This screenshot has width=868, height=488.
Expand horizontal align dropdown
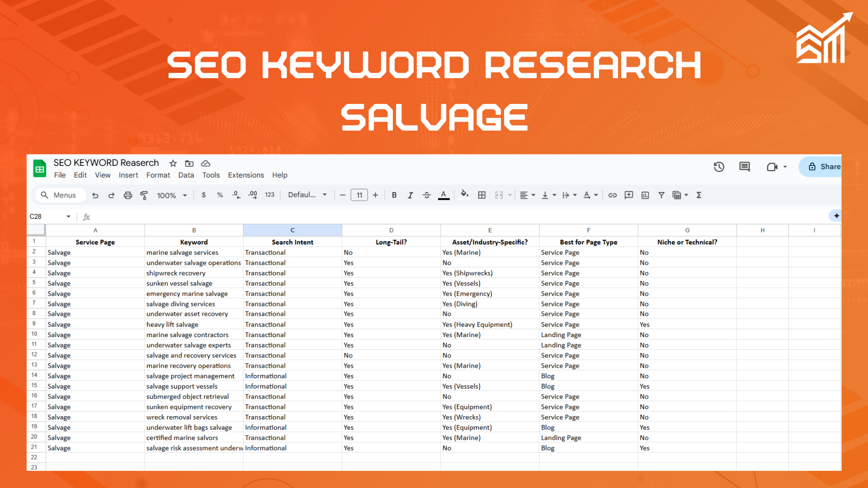pos(533,195)
